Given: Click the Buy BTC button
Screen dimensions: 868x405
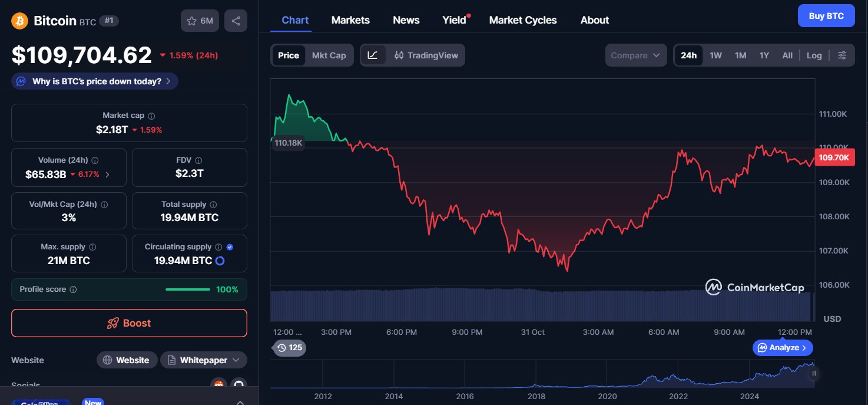Looking at the screenshot, I should pyautogui.click(x=826, y=16).
